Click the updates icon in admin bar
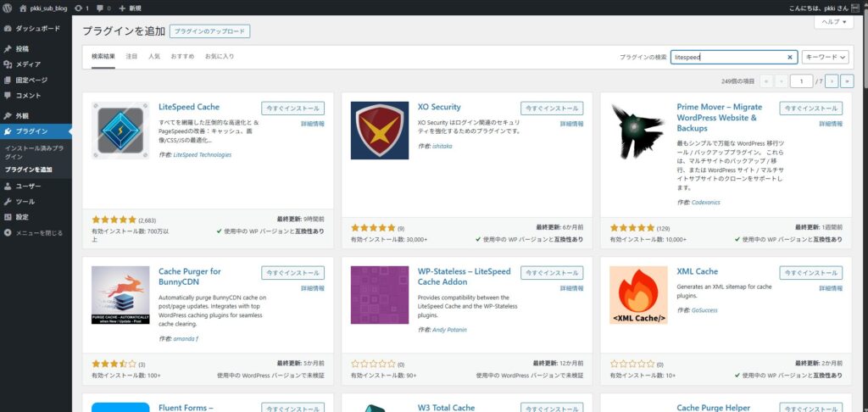The width and height of the screenshot is (868, 412). tap(81, 8)
